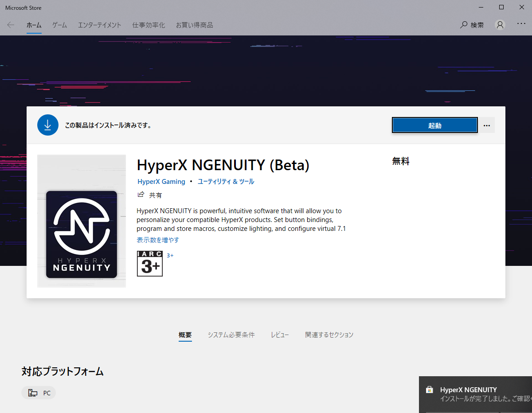Click the download arrow icon
Viewport: 532px width, 413px height.
48,125
